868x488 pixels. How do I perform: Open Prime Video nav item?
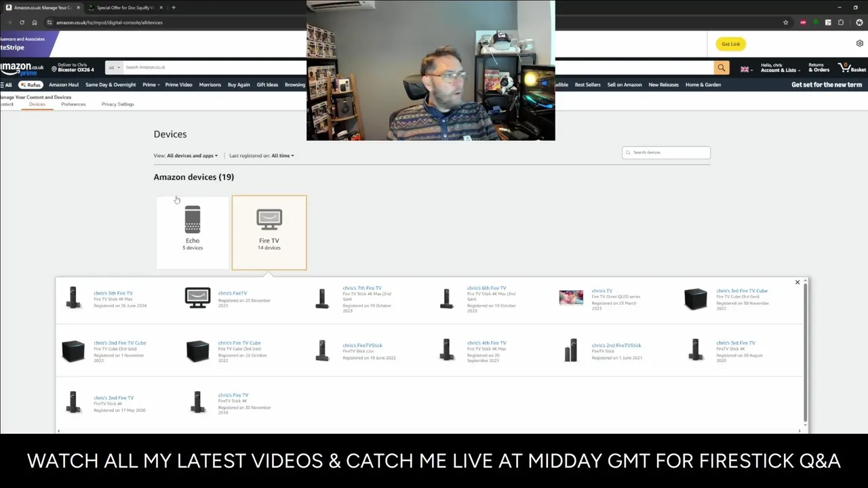(x=179, y=85)
